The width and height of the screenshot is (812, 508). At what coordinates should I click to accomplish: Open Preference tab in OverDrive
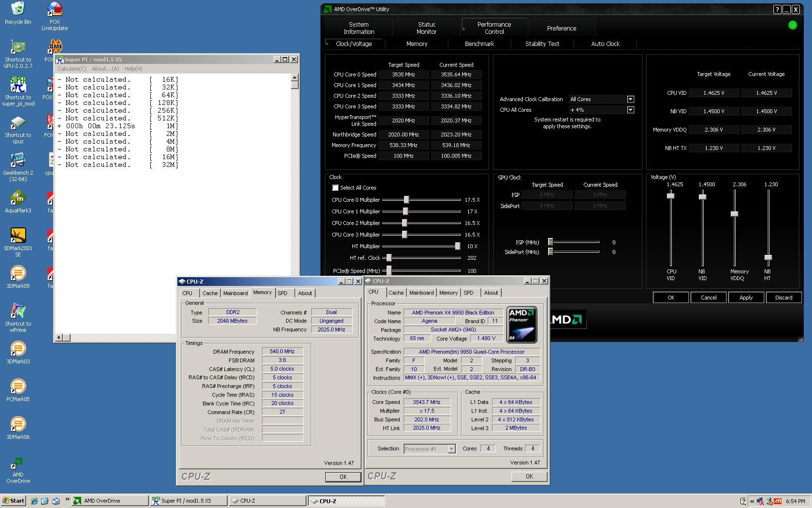tap(562, 28)
